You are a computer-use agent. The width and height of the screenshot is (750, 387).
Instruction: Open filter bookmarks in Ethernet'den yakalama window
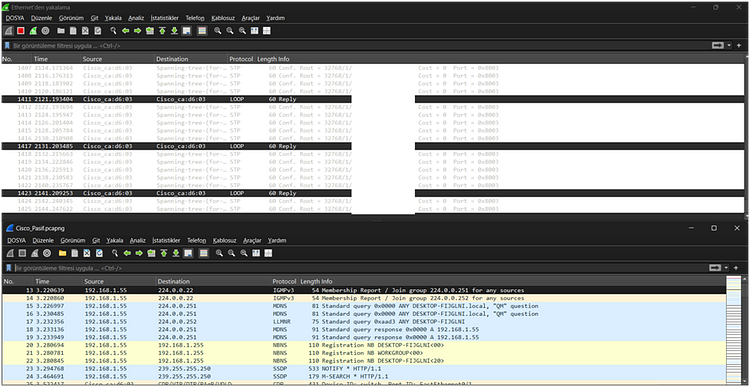(x=7, y=46)
